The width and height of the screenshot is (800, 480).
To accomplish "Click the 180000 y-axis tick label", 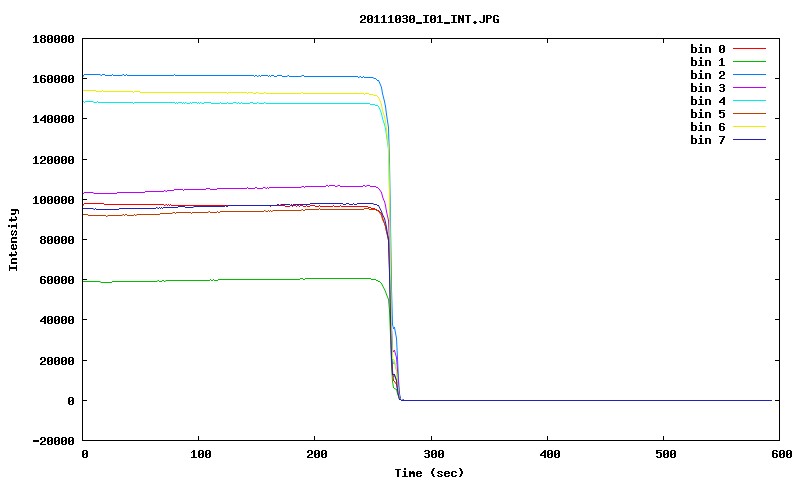I will [x=53, y=39].
